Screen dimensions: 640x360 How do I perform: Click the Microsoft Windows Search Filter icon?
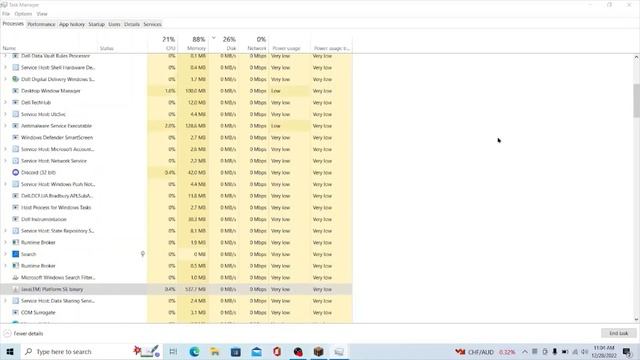pyautogui.click(x=16, y=278)
